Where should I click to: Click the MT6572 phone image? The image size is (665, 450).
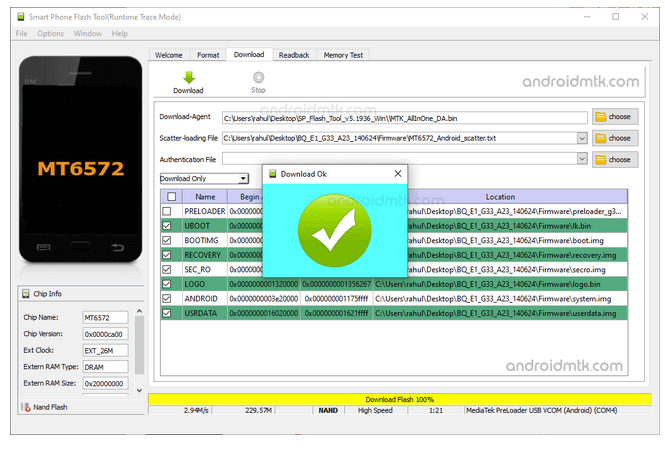(x=81, y=159)
